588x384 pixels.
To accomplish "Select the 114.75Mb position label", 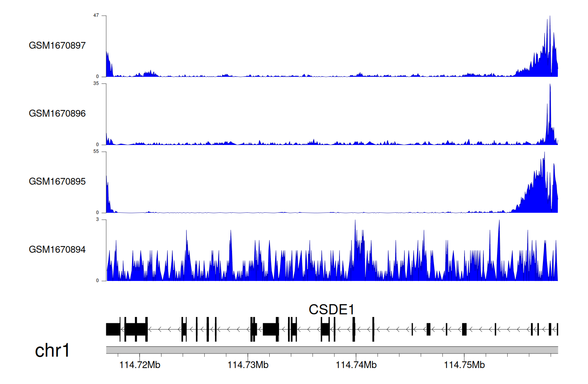I will [x=464, y=365].
